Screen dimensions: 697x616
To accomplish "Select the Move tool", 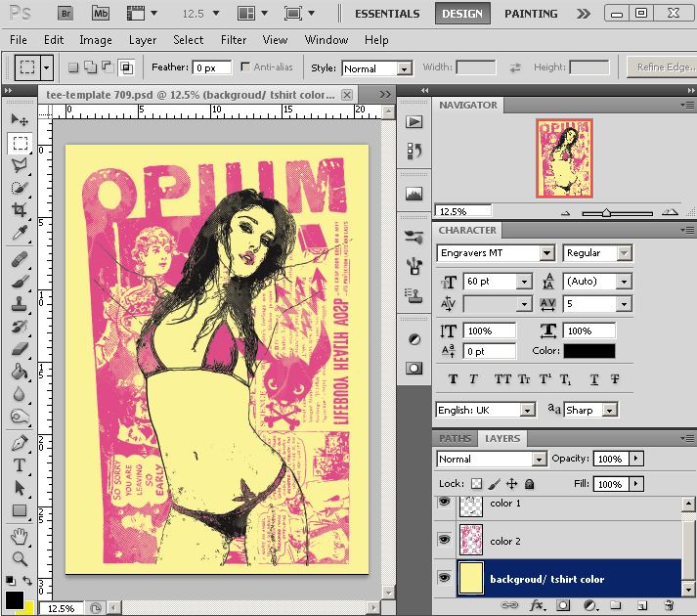I will click(19, 119).
